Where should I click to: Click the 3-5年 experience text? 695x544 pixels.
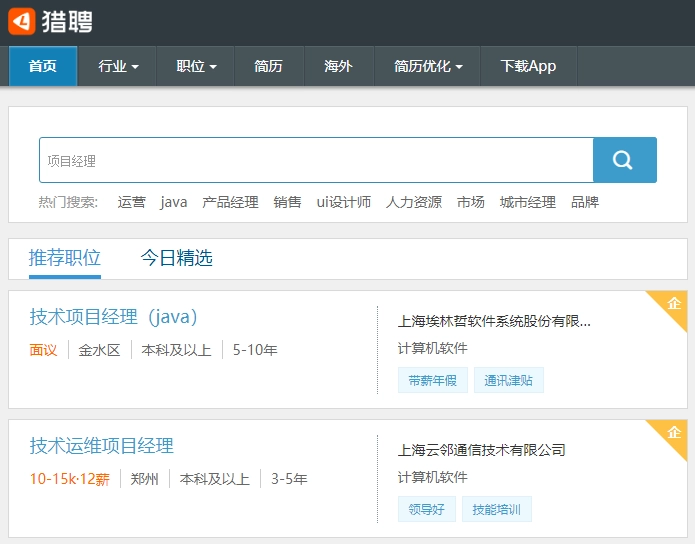point(289,479)
